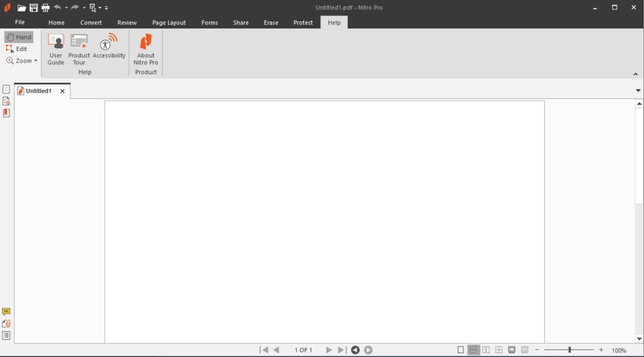The height and width of the screenshot is (357, 644).
Task: Expand the select tool dropdown in quick access
Action: (100, 8)
